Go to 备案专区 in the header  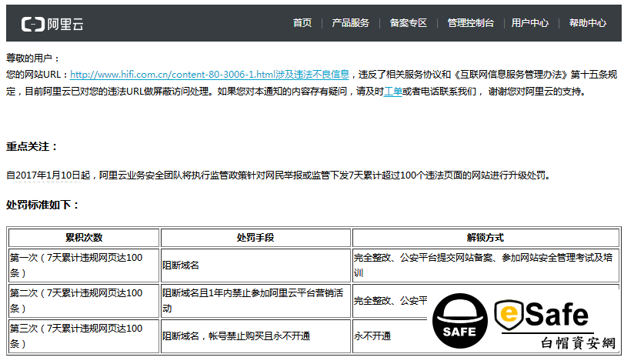pos(409,23)
